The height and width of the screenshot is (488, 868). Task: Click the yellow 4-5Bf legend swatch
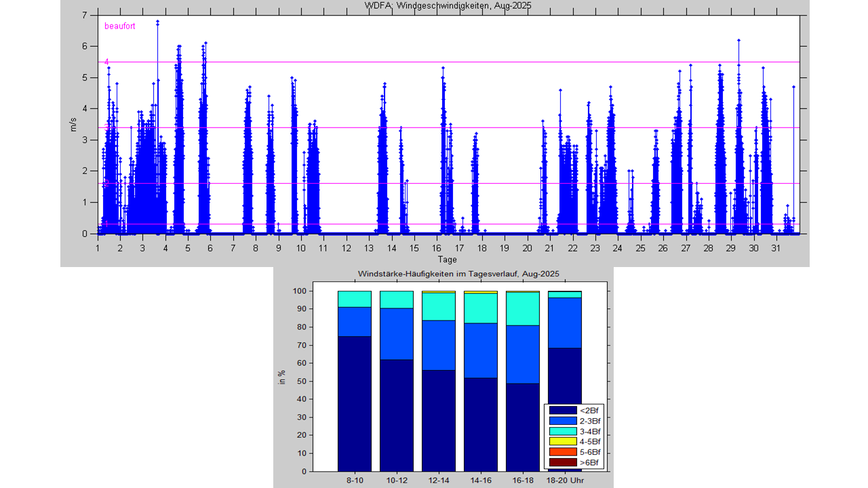[x=561, y=442]
